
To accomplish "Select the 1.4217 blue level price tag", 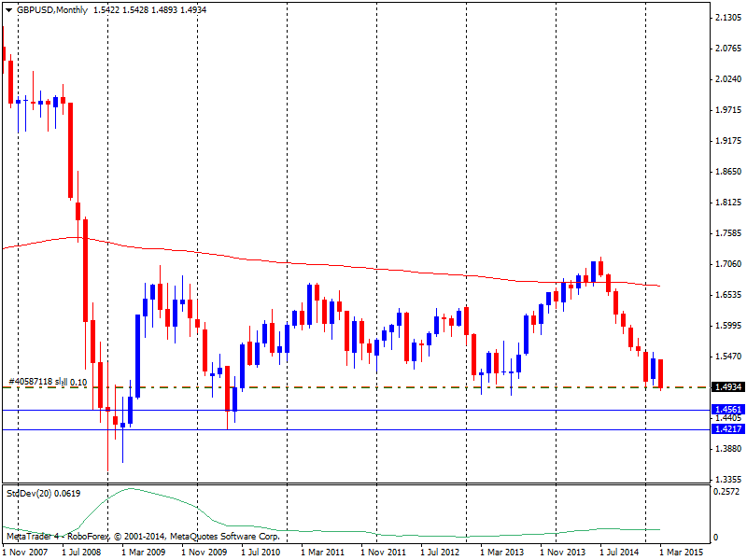I will click(728, 429).
